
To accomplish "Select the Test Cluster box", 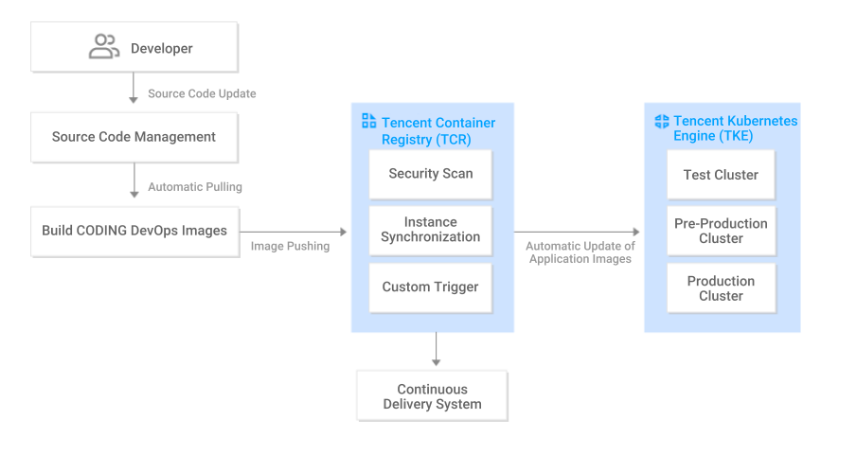I will pyautogui.click(x=721, y=175).
